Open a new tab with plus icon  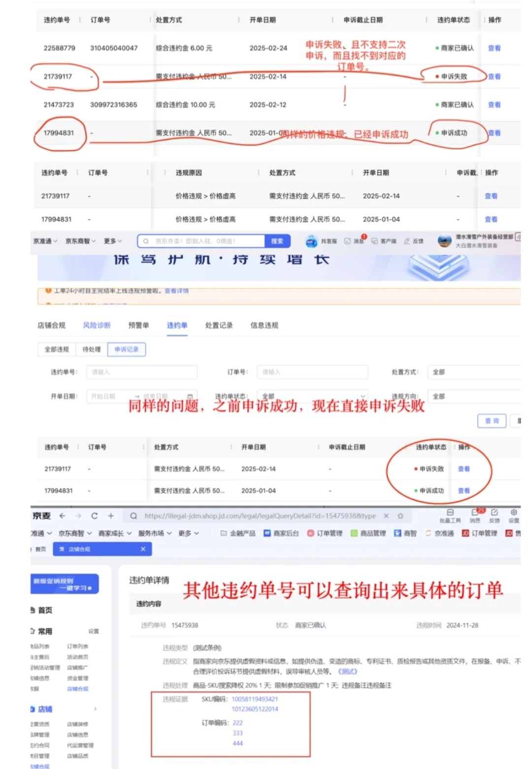[111, 516]
